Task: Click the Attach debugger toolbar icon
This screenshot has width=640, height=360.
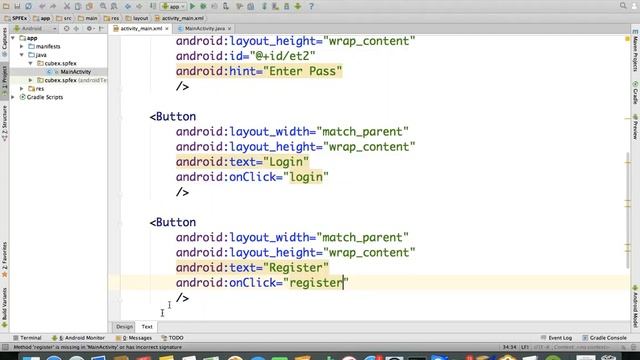Action: pos(226,6)
